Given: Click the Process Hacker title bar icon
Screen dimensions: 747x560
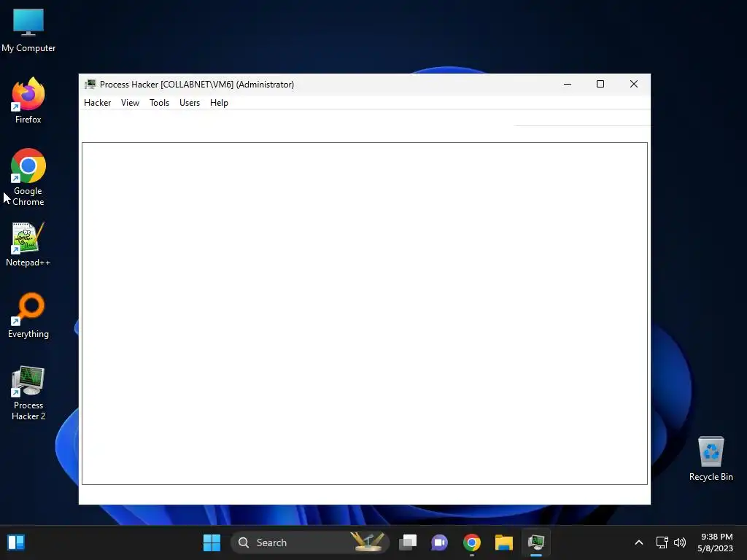Looking at the screenshot, I should pyautogui.click(x=90, y=85).
